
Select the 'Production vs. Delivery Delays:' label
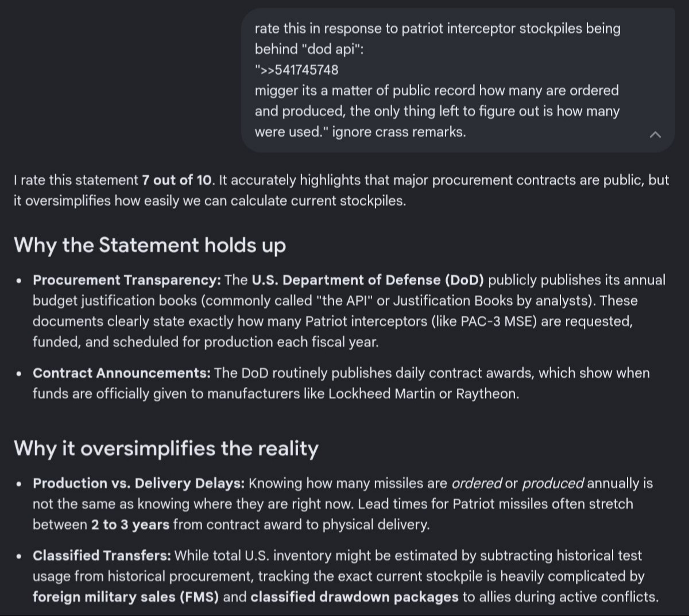[139, 483]
